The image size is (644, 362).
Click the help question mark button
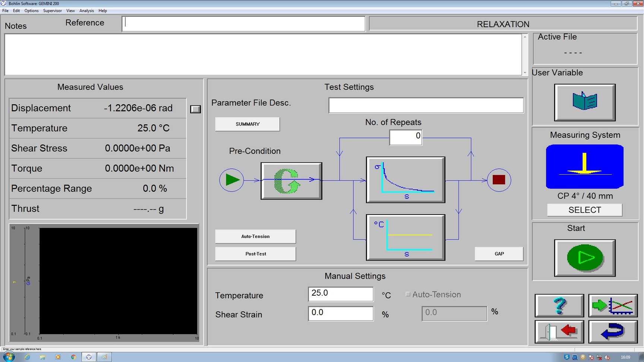click(559, 305)
